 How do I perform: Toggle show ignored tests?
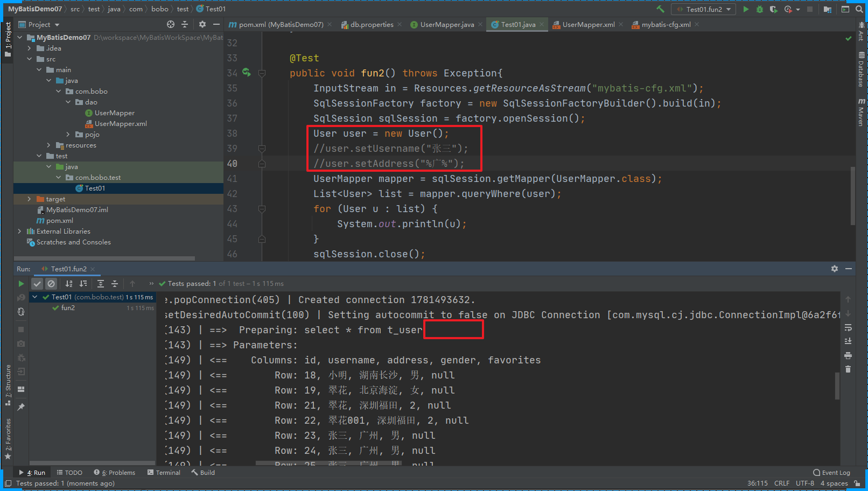[x=51, y=284]
